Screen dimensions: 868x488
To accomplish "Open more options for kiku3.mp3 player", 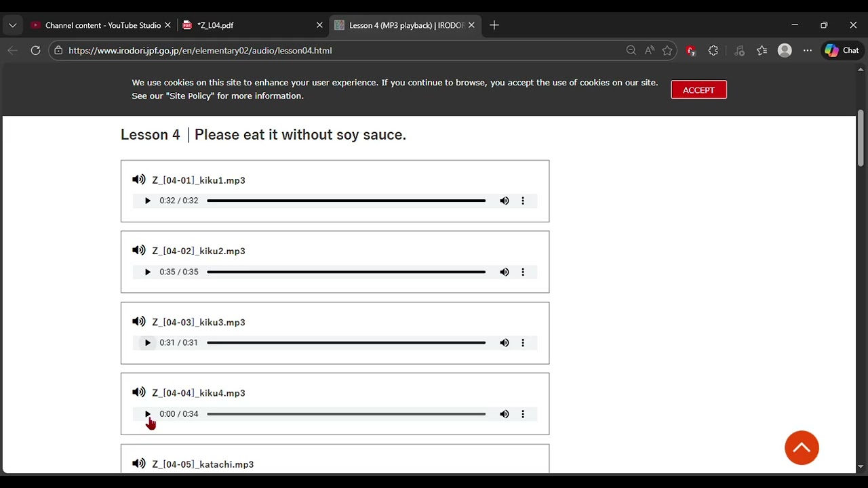I will click(523, 343).
